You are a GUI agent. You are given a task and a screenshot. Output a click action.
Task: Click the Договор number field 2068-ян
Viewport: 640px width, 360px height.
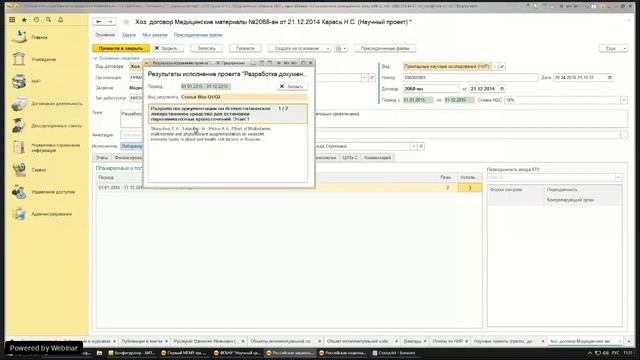point(431,89)
